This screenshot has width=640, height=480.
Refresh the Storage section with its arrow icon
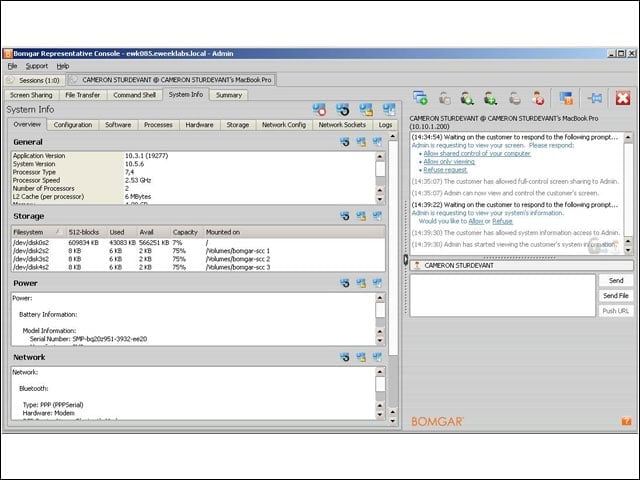pos(345,216)
